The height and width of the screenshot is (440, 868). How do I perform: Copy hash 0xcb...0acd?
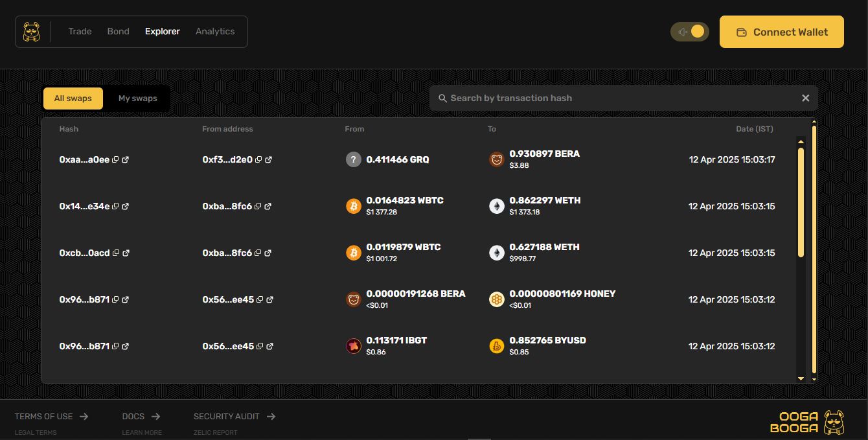(x=116, y=253)
